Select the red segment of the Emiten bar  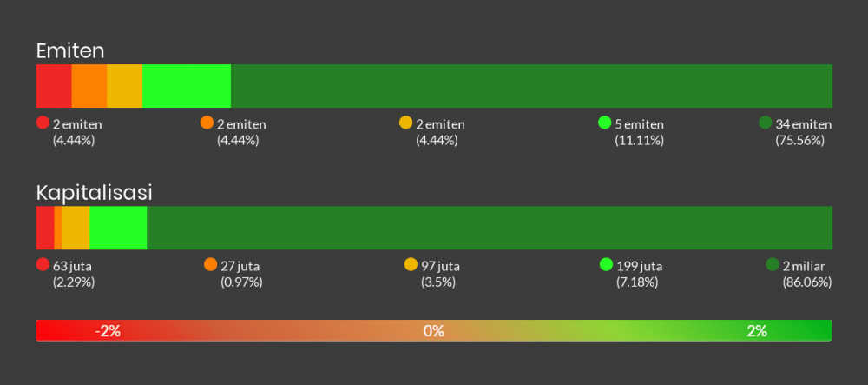[x=54, y=86]
